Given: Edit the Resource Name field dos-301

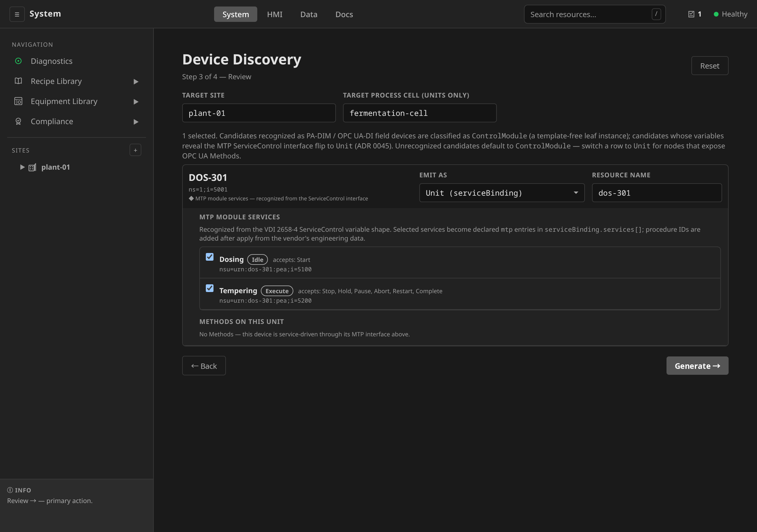Looking at the screenshot, I should (x=656, y=193).
